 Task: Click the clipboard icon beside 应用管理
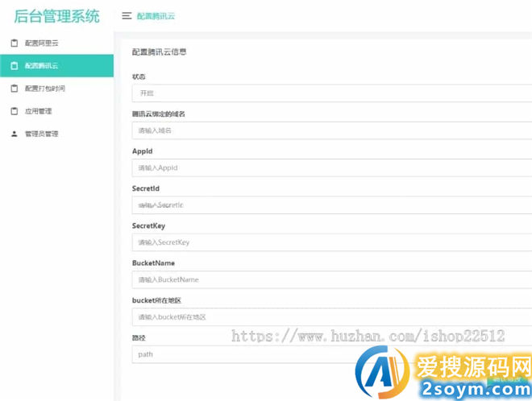[x=15, y=111]
